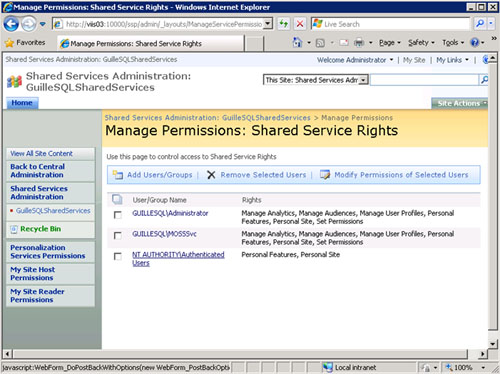The height and width of the screenshot is (374, 500).
Task: Open the Recycle Bin
Action: coord(40,229)
